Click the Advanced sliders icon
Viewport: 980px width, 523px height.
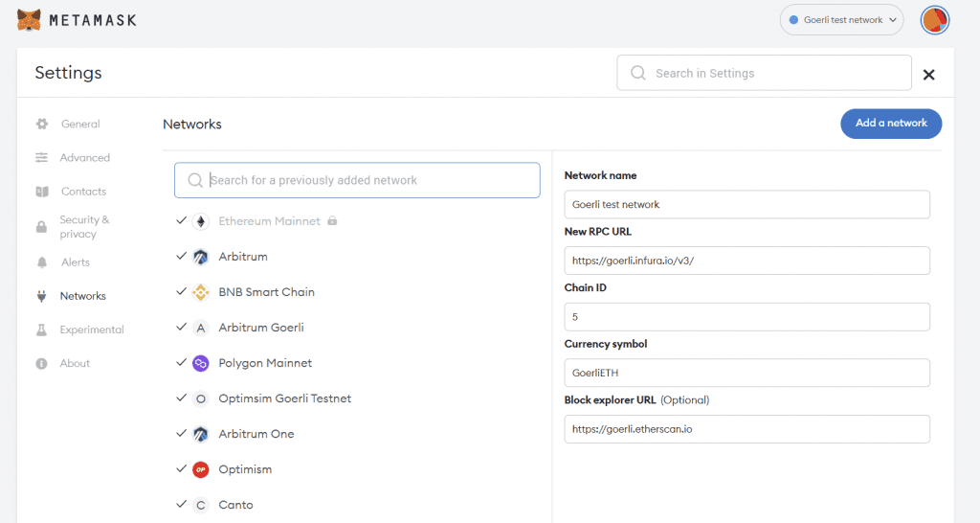pyautogui.click(x=41, y=158)
